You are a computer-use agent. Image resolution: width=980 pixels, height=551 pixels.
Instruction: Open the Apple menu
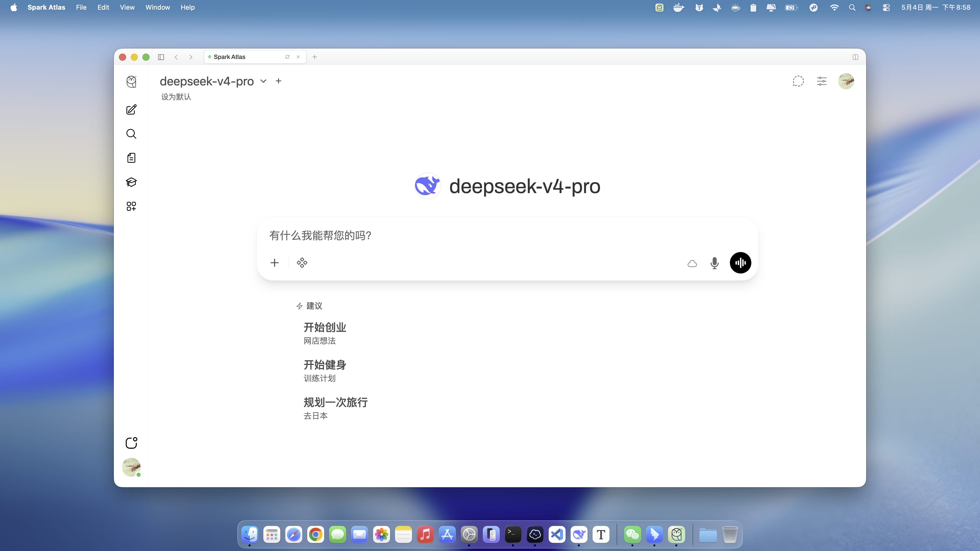14,7
